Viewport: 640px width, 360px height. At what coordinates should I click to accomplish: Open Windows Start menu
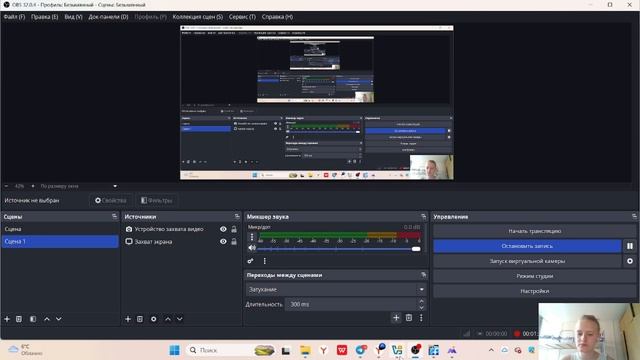[x=174, y=350]
